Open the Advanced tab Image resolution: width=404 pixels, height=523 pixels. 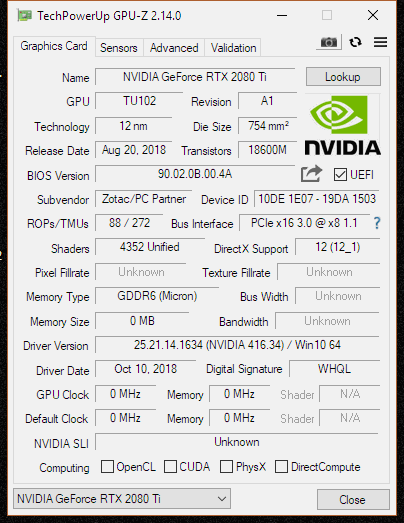pyautogui.click(x=174, y=48)
